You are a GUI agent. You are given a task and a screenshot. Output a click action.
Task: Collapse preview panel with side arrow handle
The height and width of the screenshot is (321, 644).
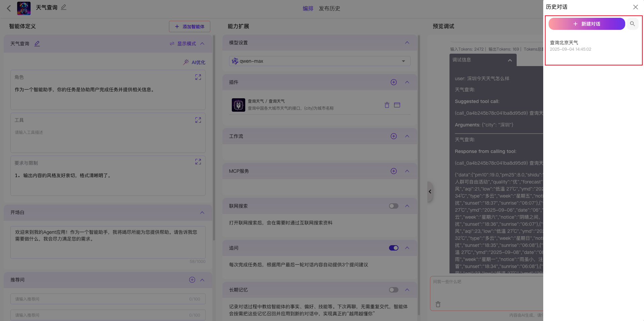coord(430,192)
